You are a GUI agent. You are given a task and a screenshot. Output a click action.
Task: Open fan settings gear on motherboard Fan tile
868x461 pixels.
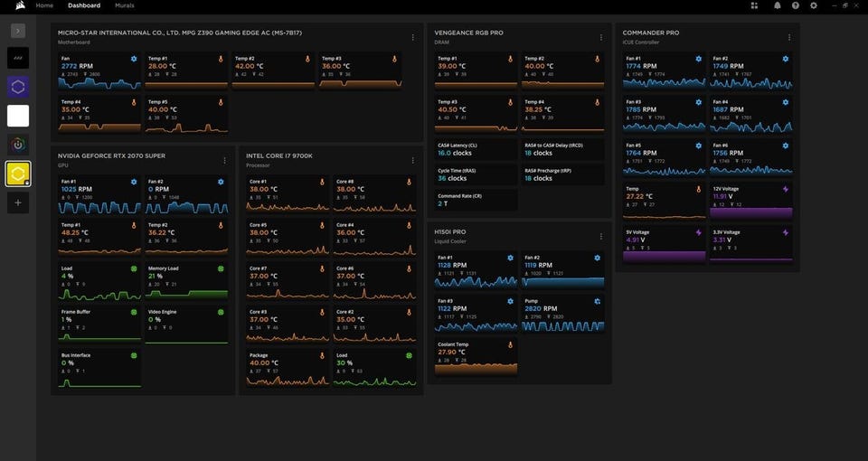[134, 59]
